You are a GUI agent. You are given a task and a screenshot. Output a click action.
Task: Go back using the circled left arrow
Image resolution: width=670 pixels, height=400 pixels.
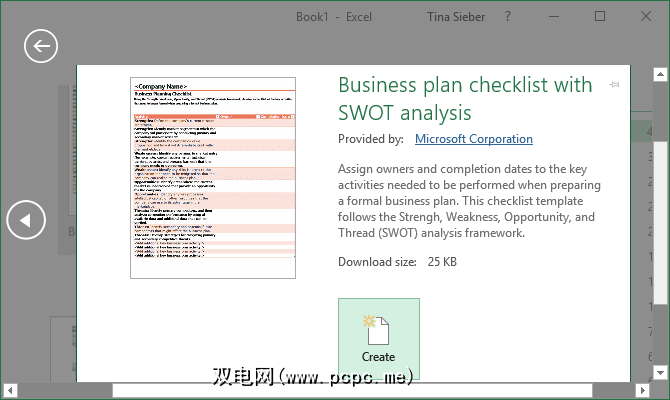(41, 46)
